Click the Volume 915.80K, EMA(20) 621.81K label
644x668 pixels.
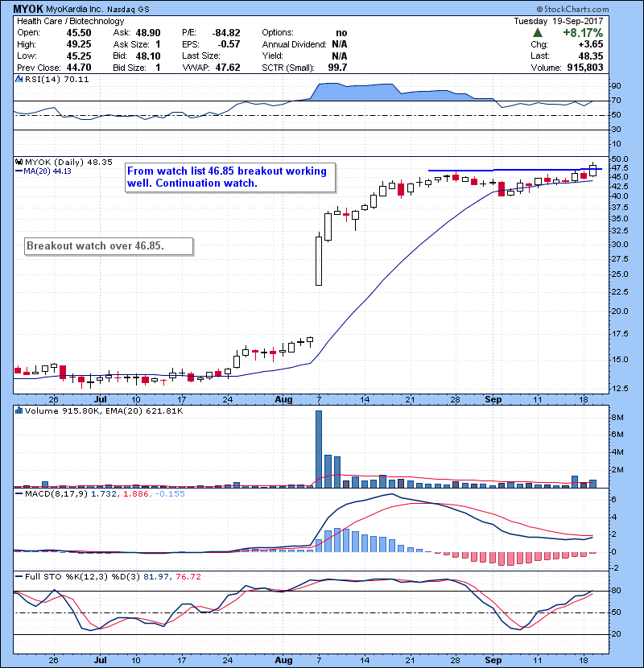[104, 411]
